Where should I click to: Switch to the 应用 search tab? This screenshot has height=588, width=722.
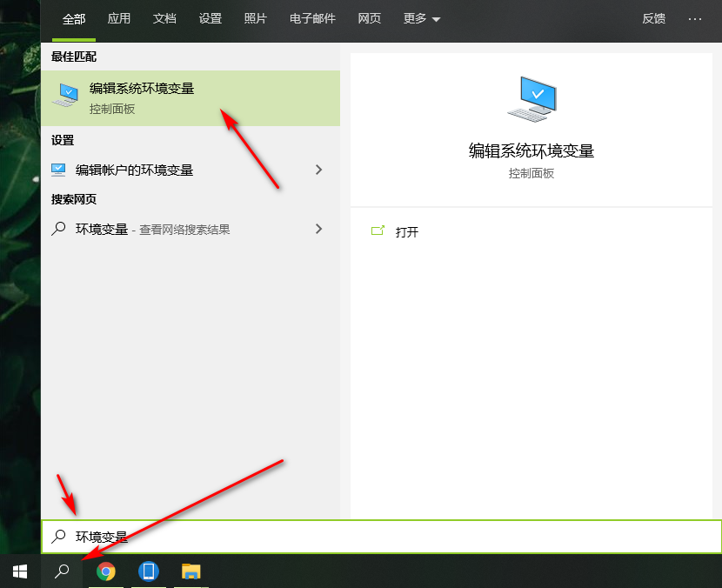click(119, 18)
